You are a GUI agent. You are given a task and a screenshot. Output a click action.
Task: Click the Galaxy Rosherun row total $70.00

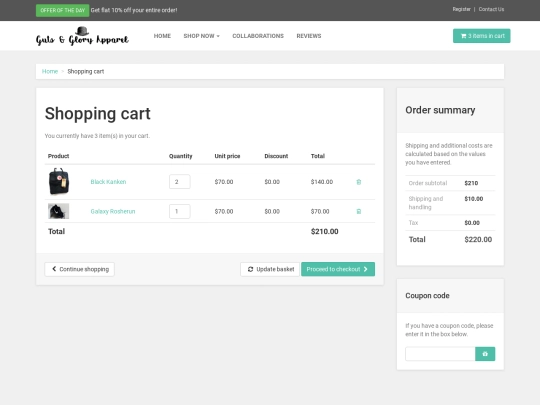click(x=320, y=211)
